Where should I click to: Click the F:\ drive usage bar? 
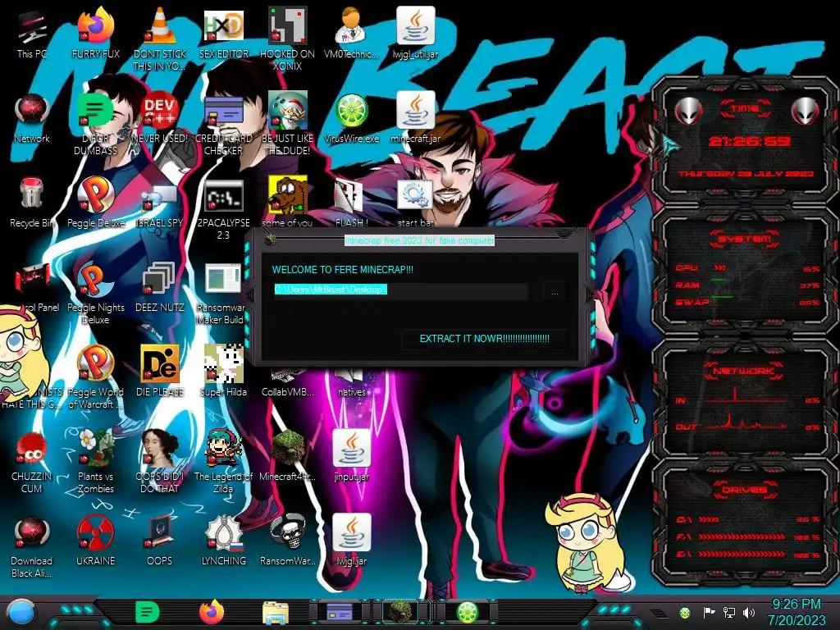pyautogui.click(x=747, y=536)
